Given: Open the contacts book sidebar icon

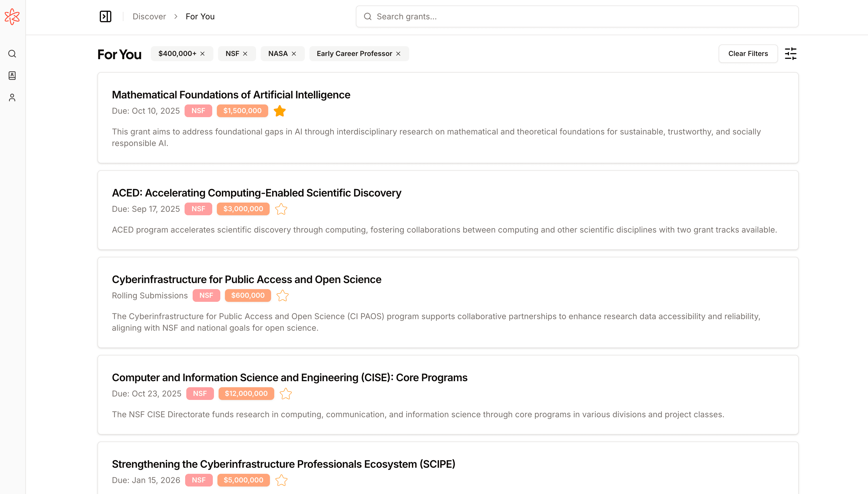Looking at the screenshot, I should coord(12,75).
